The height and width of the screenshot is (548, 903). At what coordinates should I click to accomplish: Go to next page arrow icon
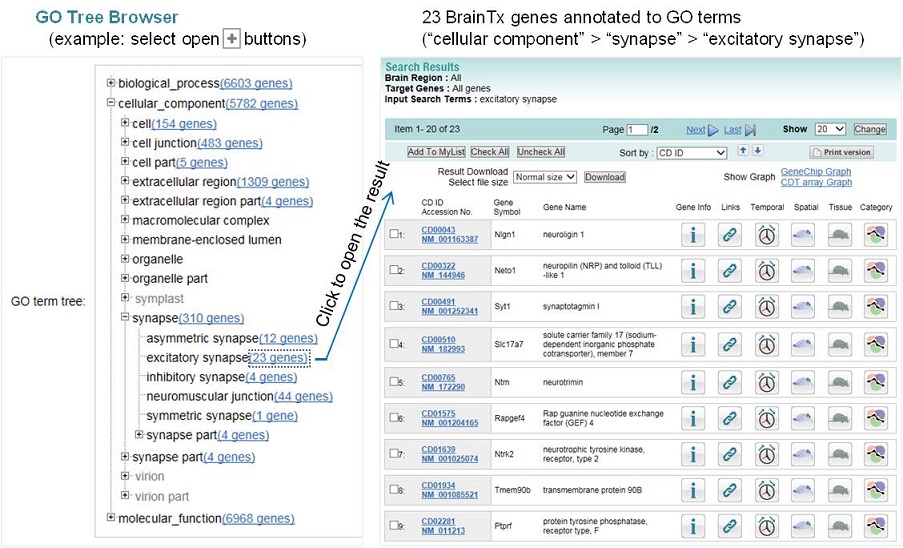[x=713, y=130]
